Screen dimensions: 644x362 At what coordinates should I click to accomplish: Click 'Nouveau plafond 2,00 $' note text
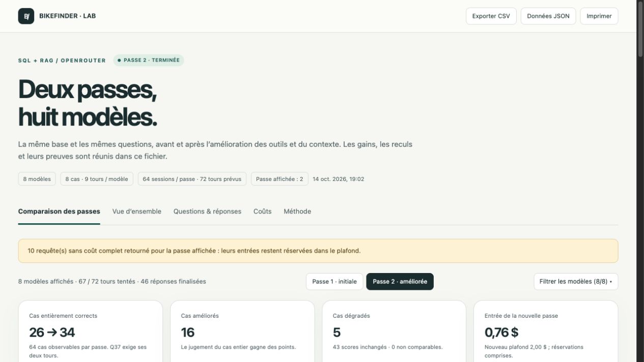pos(534,351)
